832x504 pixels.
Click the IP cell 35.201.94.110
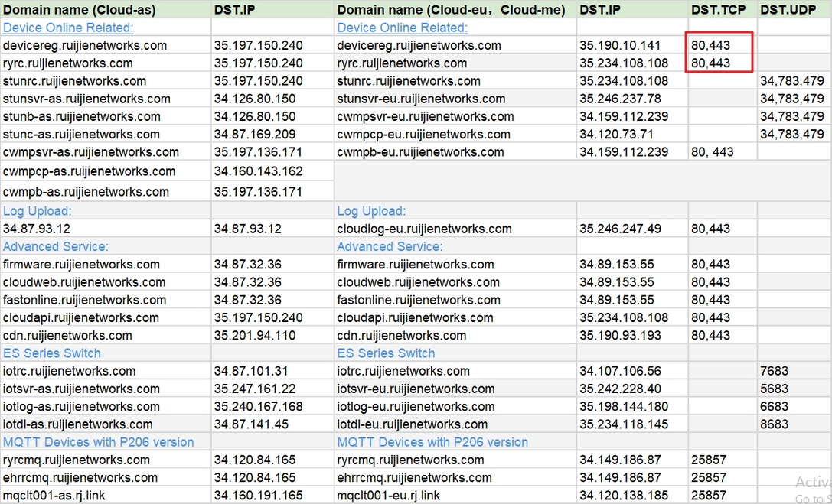click(x=255, y=336)
